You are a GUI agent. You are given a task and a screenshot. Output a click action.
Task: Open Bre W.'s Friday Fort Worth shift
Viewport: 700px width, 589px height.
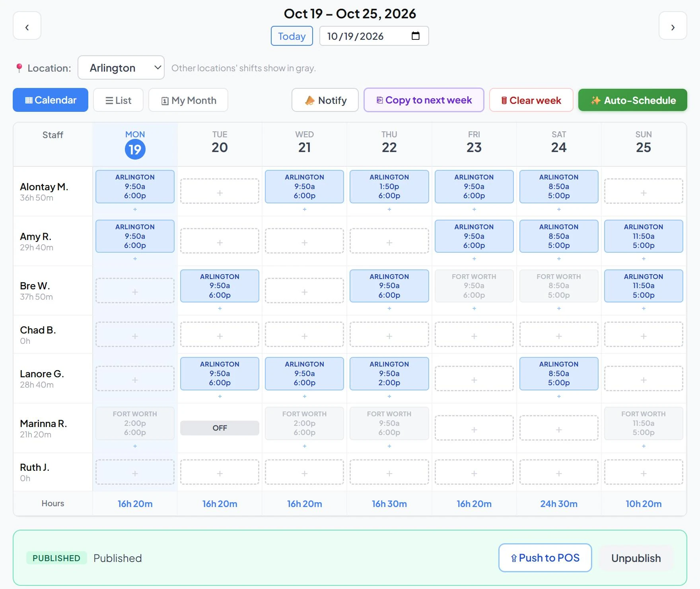474,286
